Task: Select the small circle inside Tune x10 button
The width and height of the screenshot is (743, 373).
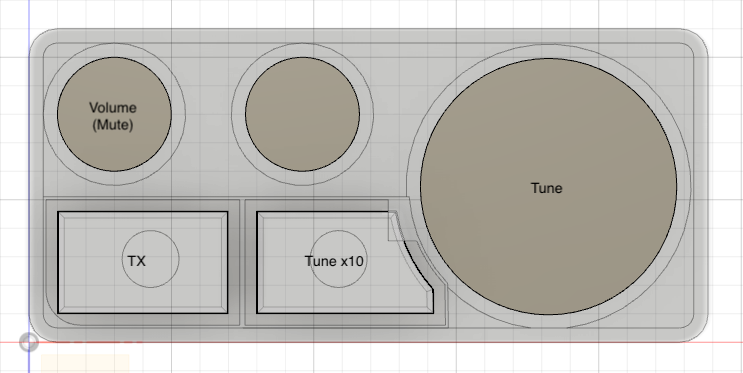Action: pos(338,259)
